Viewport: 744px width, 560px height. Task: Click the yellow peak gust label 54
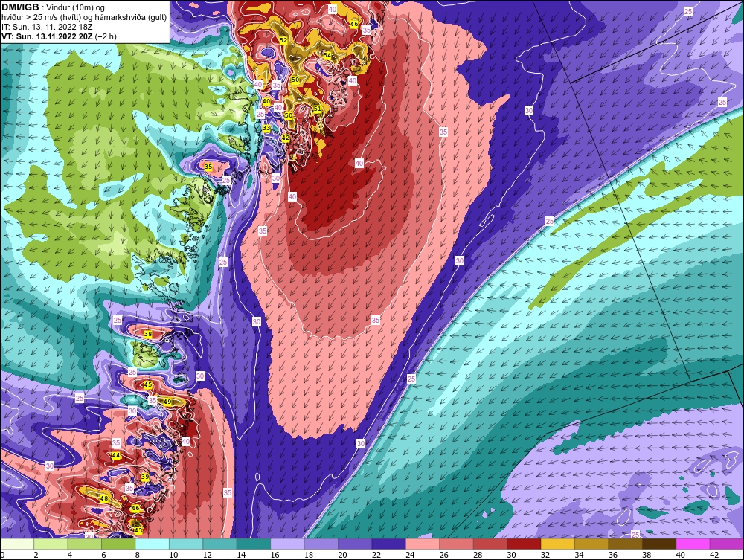327,55
